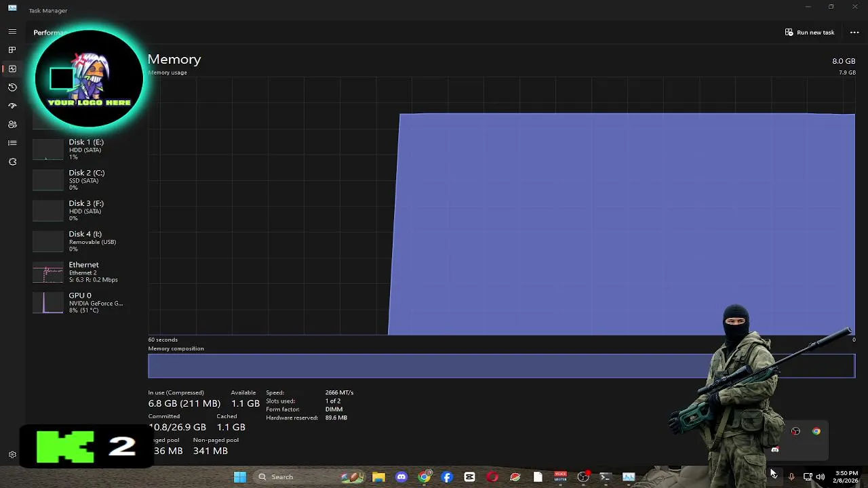Open the App history page icon
The width and height of the screenshot is (868, 488).
(12, 87)
